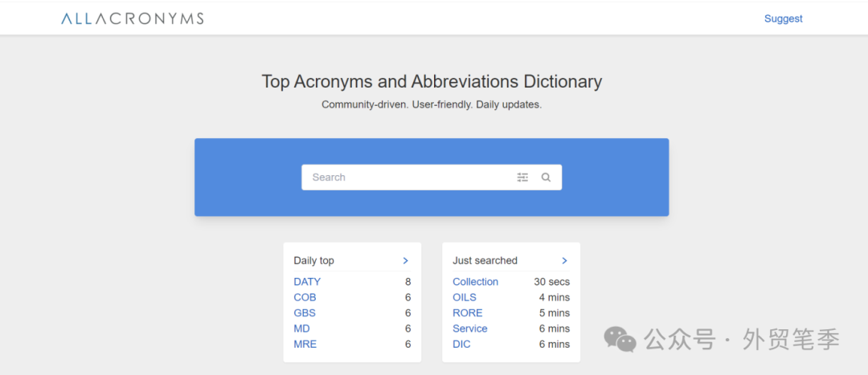The height and width of the screenshot is (375, 868).
Task: Open the Collection search link
Action: tap(476, 282)
